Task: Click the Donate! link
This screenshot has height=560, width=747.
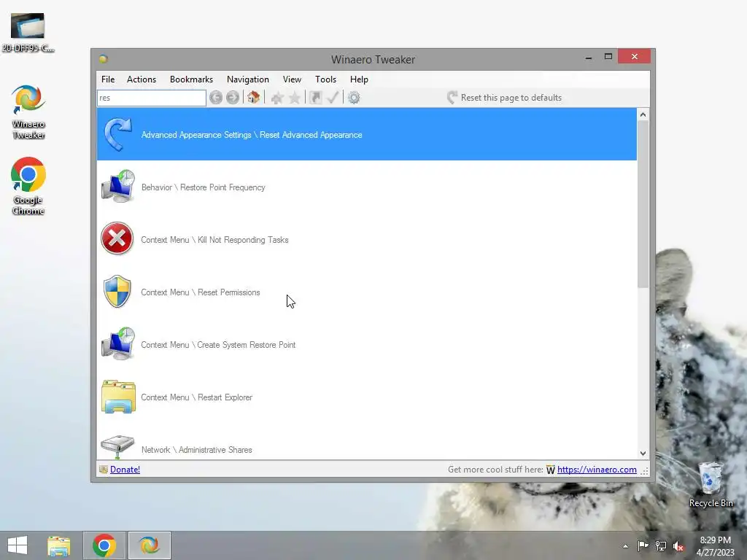Action: point(125,470)
